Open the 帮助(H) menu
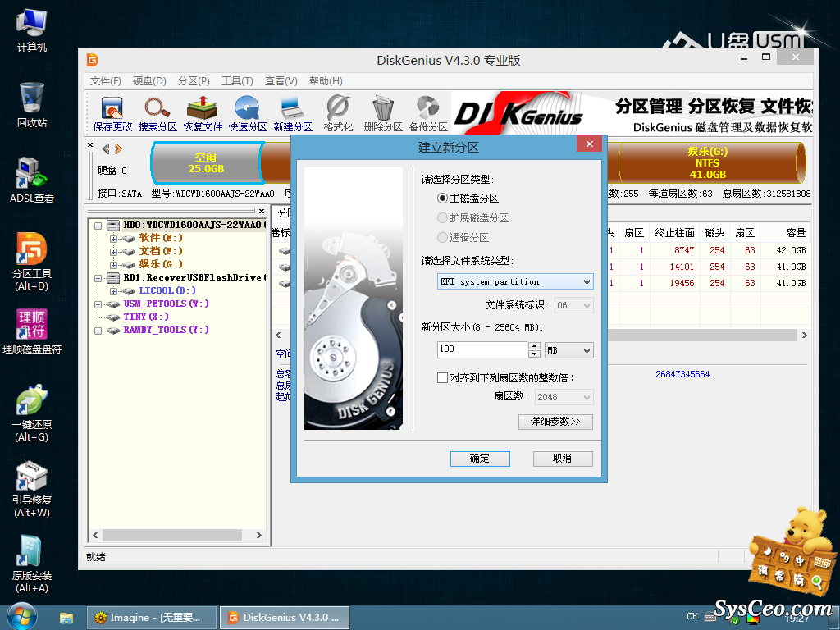 tap(326, 81)
